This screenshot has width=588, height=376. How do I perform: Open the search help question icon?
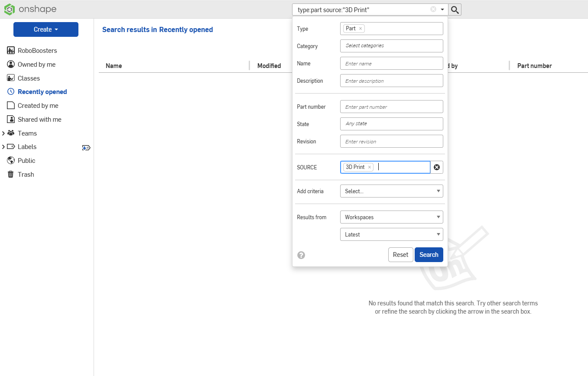tap(302, 255)
